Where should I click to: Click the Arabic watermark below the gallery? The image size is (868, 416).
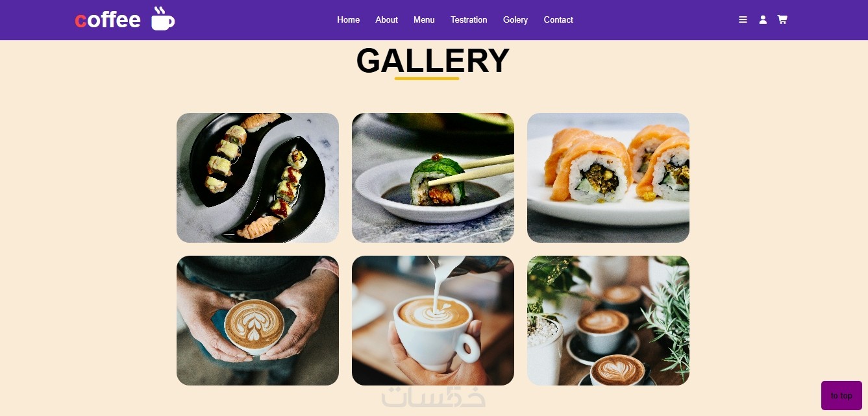coord(433,397)
